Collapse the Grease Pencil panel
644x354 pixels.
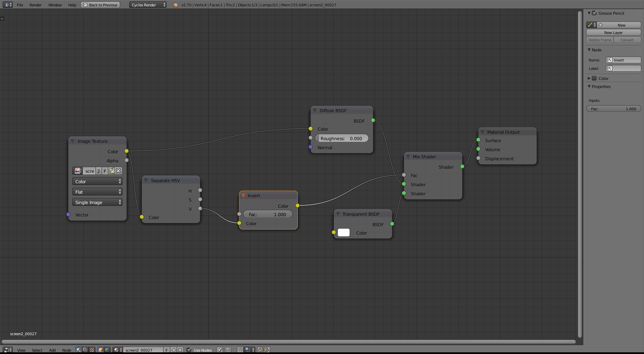(x=589, y=13)
